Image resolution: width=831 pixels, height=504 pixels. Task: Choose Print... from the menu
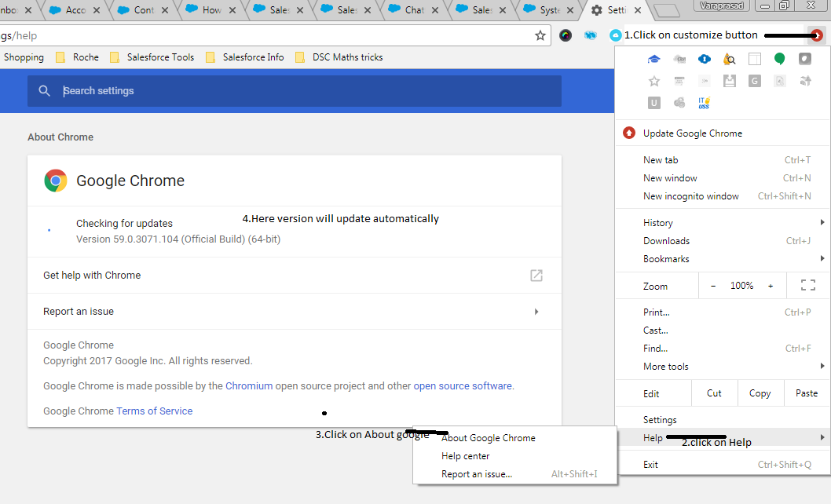723,312
